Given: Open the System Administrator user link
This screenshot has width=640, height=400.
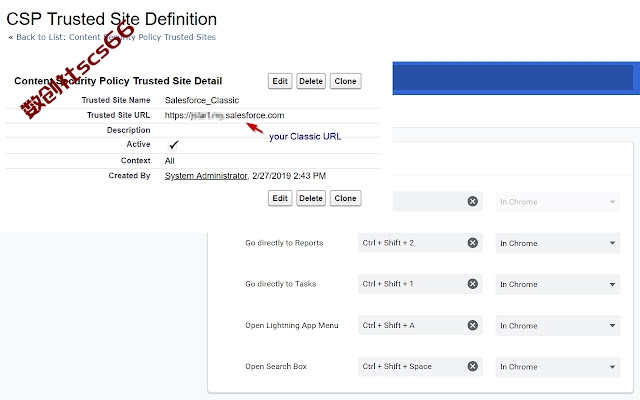Looking at the screenshot, I should click(206, 176).
